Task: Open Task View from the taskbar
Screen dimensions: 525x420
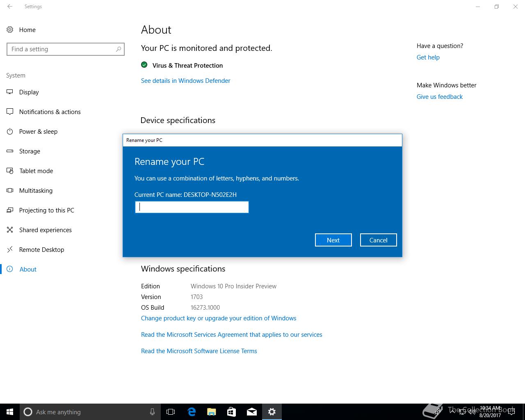Action: 171,412
